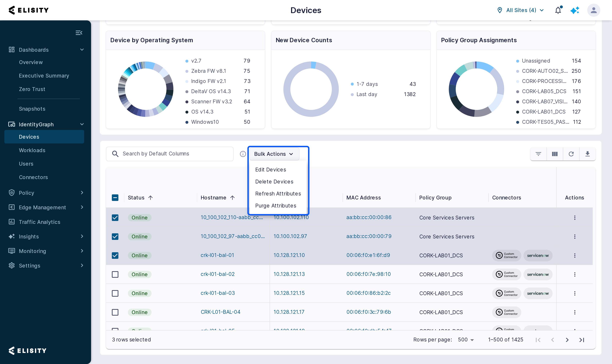The image size is (612, 364).
Task: Go to the next table page
Action: coord(567,340)
